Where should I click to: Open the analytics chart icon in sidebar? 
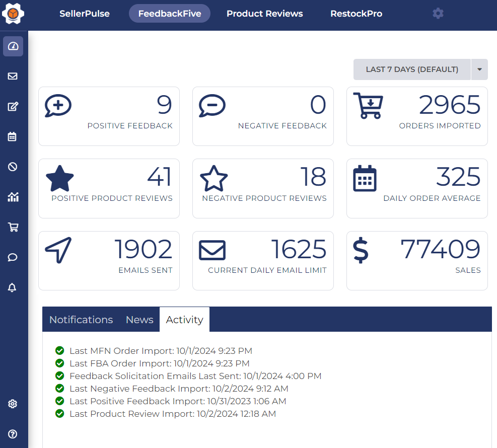pos(13,197)
